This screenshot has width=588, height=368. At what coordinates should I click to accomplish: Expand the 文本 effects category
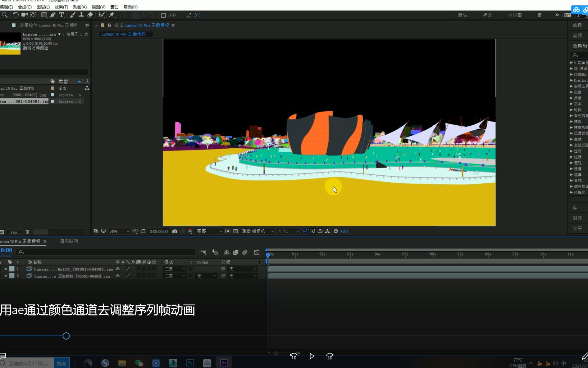(571, 104)
